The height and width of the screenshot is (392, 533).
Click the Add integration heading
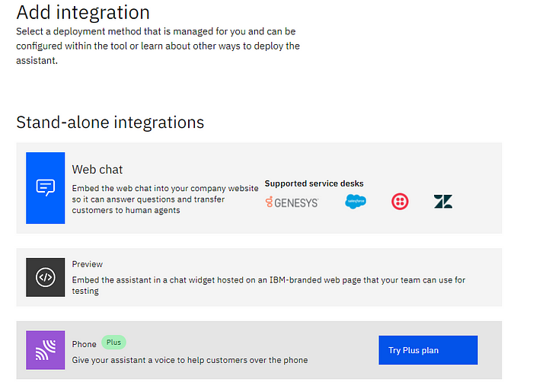(83, 12)
